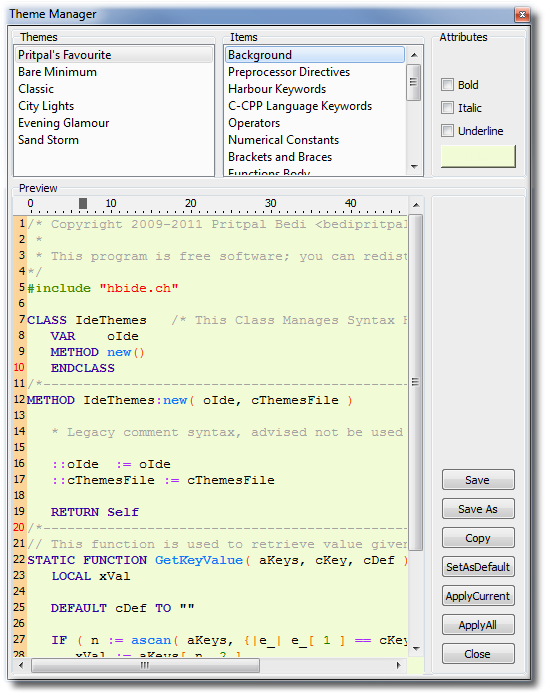Enable the Bold attribute checkbox

447,85
